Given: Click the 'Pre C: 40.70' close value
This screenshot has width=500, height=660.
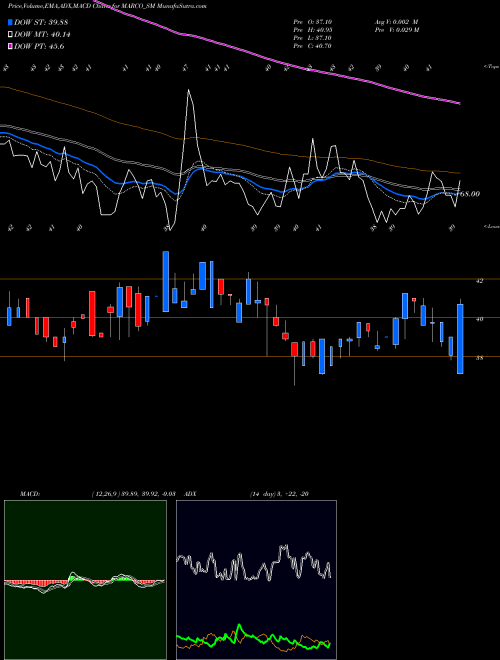Looking at the screenshot, I should 312,46.
